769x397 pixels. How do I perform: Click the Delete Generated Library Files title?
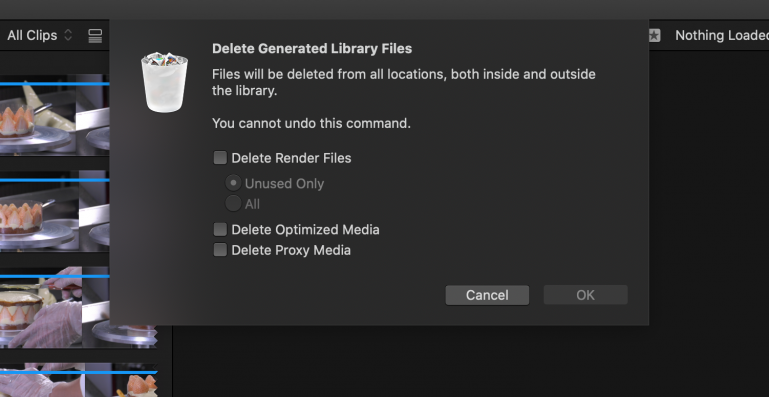[312, 49]
